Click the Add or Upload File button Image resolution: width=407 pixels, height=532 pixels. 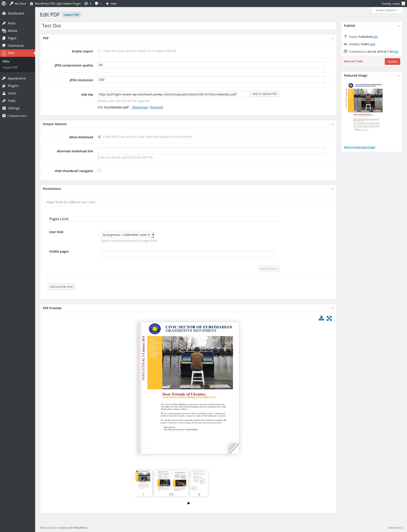point(264,94)
